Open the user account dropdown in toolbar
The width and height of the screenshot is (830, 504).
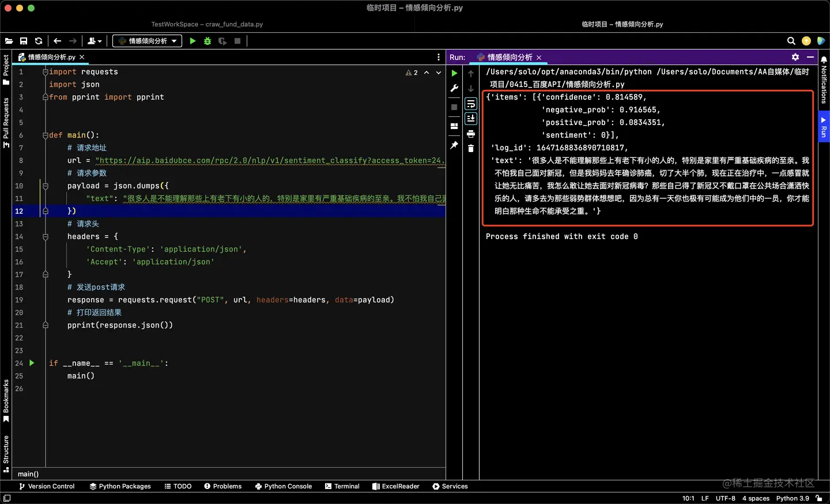[95, 41]
